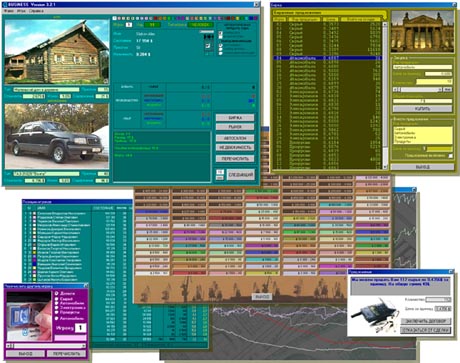The height and width of the screenshot is (363, 460).
Task: Click the black pickup car photo
Action: click(57, 136)
